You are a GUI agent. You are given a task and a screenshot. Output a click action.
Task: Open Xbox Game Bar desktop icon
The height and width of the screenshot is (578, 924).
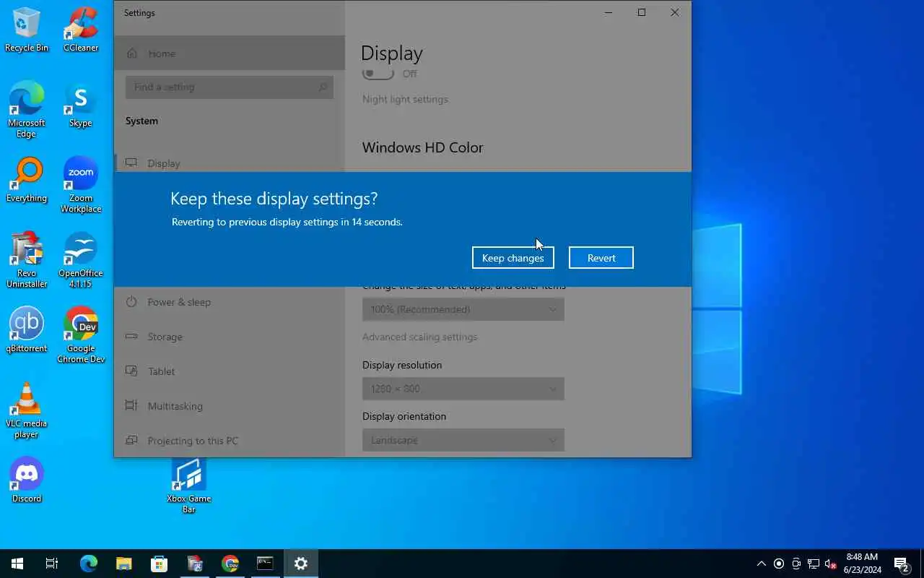click(189, 486)
